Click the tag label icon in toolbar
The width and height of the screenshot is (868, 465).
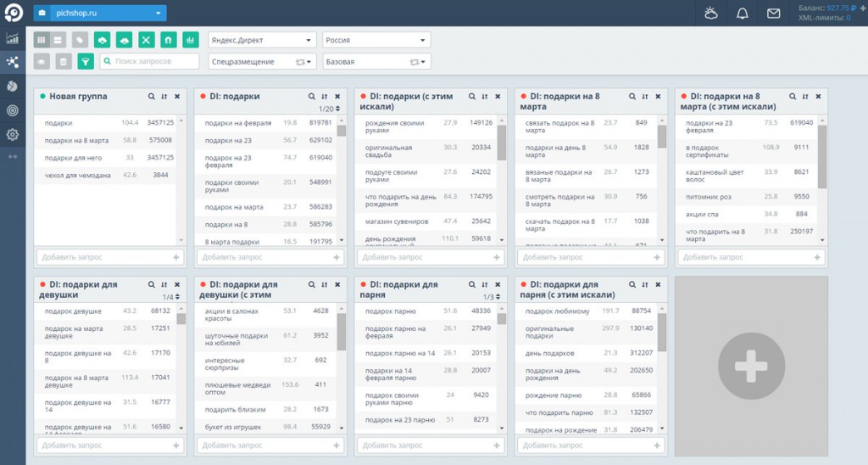[x=80, y=40]
